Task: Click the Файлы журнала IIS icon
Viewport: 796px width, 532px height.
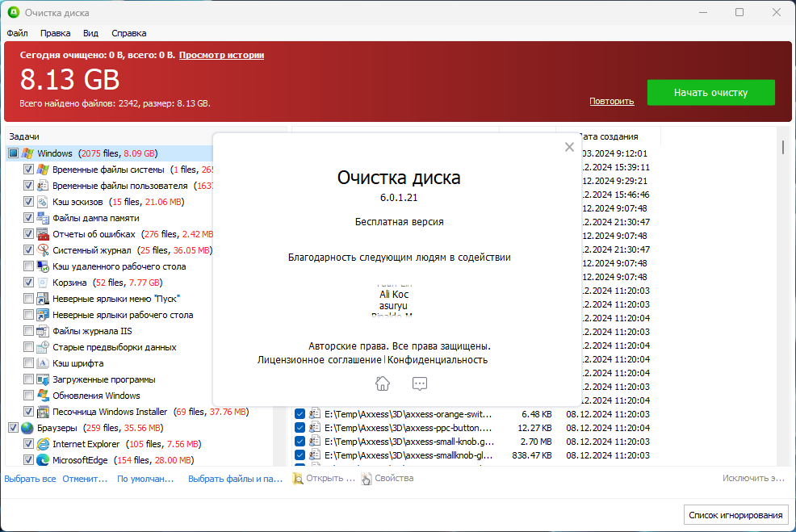Action: click(x=43, y=331)
